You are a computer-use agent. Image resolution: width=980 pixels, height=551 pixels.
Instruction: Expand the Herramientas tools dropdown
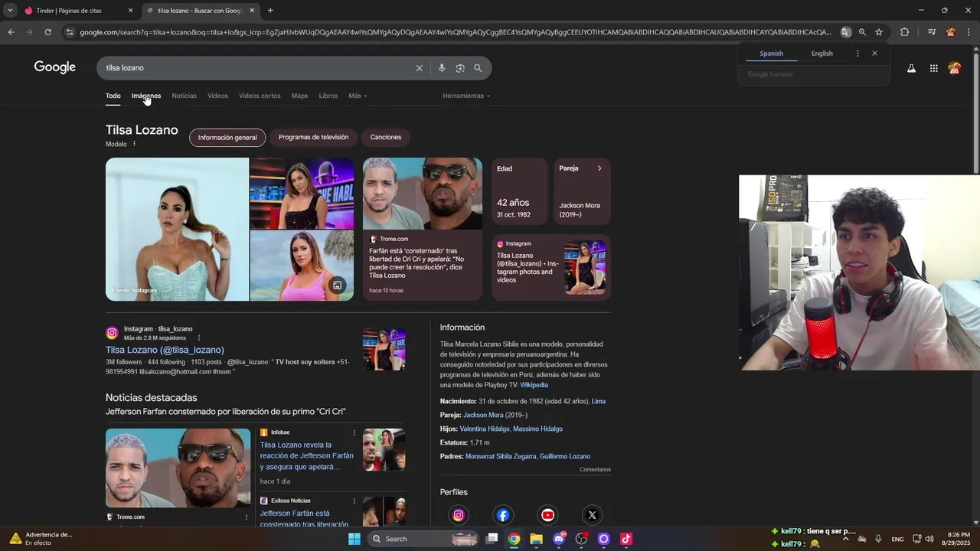point(466,96)
